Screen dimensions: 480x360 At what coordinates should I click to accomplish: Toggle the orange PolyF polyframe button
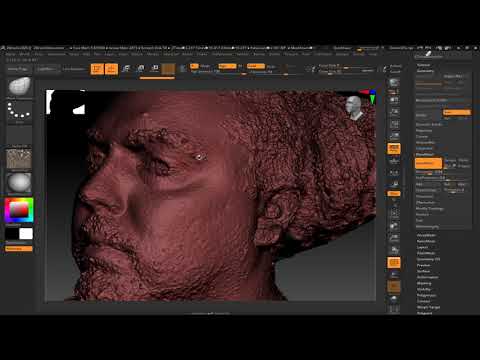(x=394, y=263)
